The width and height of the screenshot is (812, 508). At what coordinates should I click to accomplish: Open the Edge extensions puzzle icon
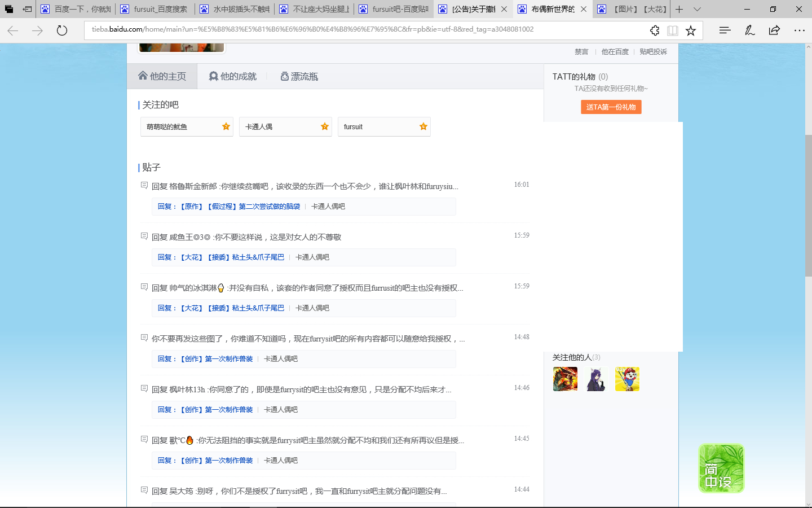tap(655, 30)
